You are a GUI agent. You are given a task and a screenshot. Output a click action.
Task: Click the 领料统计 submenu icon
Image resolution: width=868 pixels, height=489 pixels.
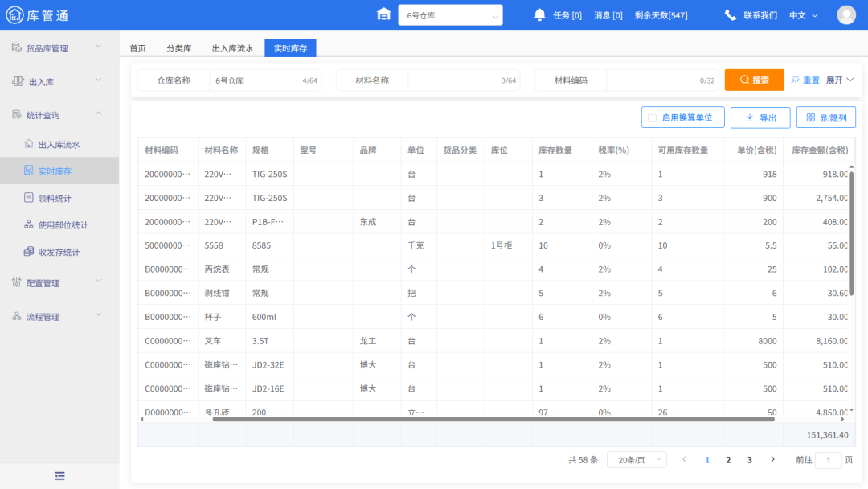tap(29, 197)
